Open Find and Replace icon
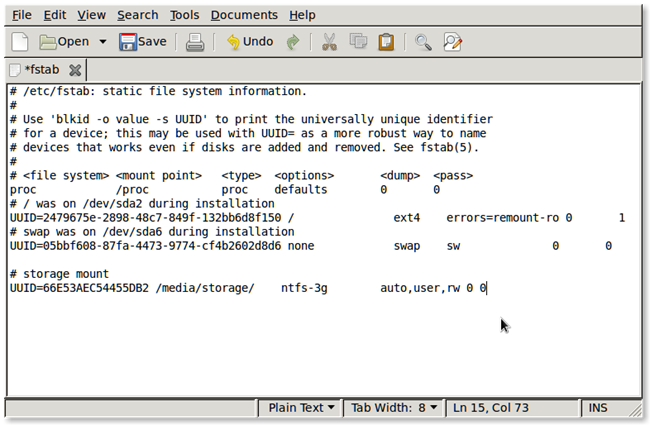Screen dimensions: 650x425 pyautogui.click(x=453, y=42)
